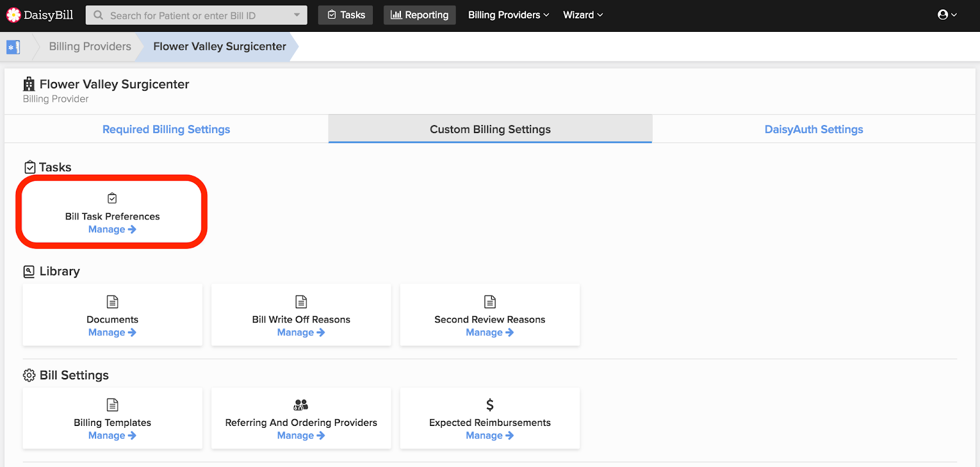
Task: Click the building icon beside Flower Valley Surgicenter
Action: pyautogui.click(x=29, y=84)
